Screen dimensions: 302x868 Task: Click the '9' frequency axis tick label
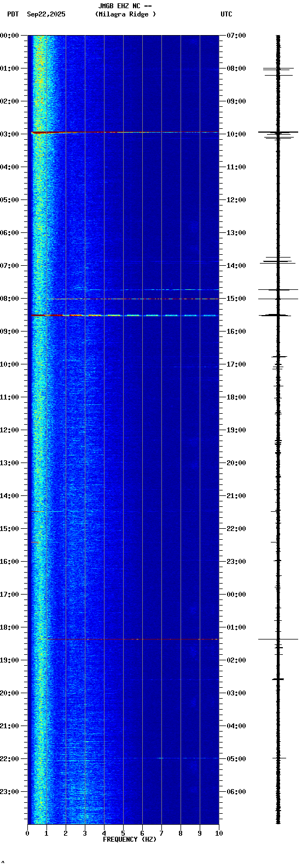tap(200, 833)
